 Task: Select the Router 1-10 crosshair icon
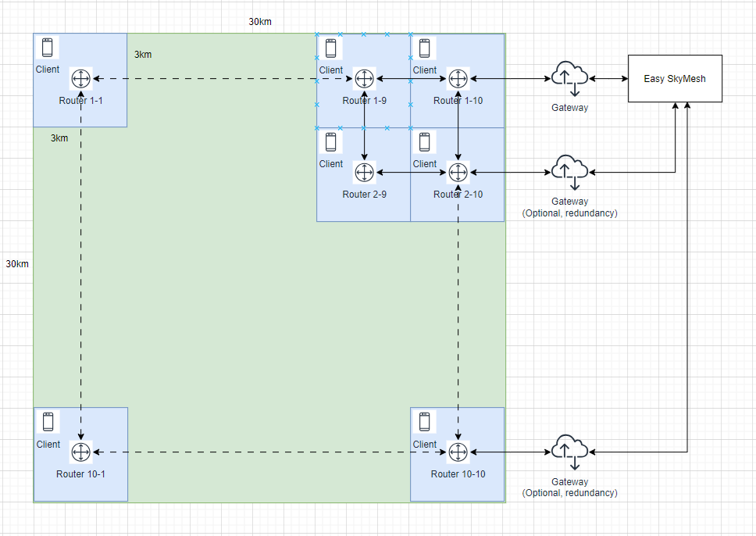(458, 79)
